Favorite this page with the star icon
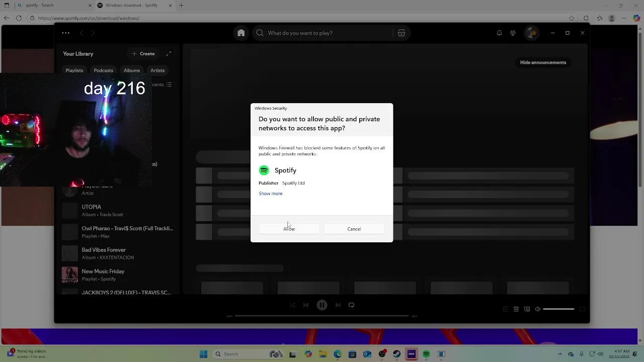 click(x=572, y=18)
